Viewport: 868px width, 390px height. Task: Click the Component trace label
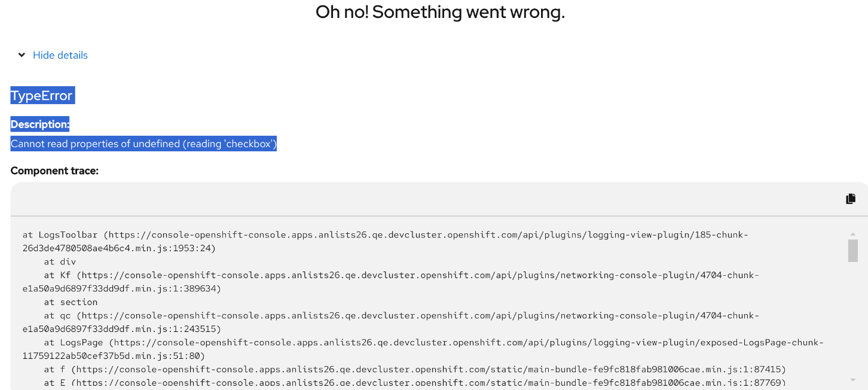54,170
